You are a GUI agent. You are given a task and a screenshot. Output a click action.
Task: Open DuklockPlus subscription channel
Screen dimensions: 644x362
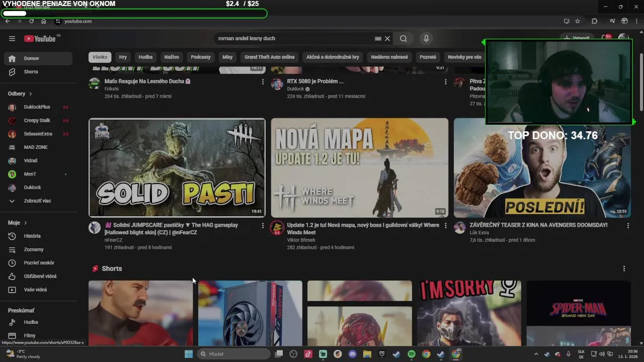coord(38,107)
